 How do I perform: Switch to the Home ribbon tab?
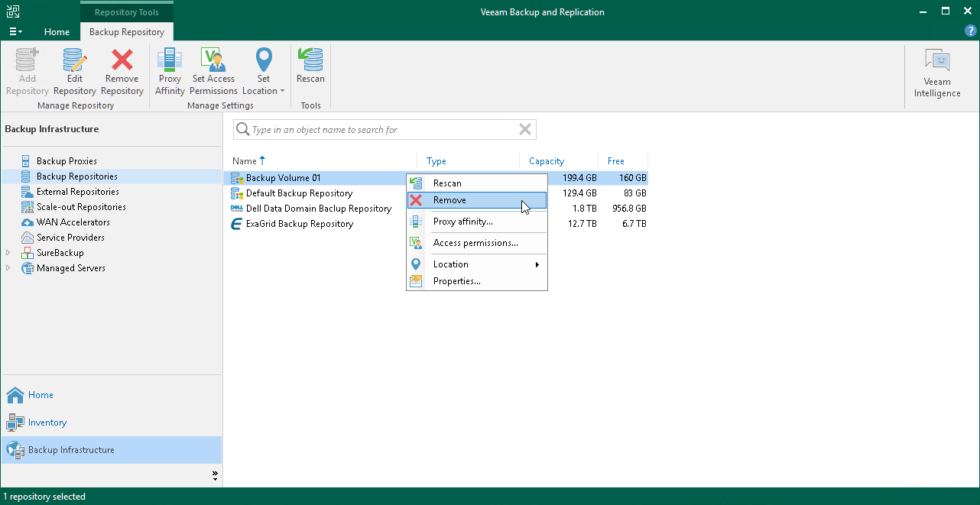click(57, 32)
